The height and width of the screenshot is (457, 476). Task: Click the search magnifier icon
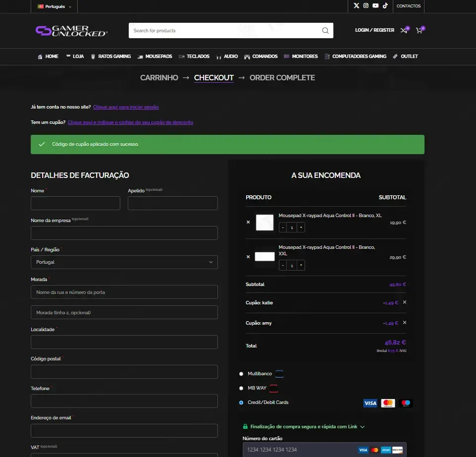point(325,30)
